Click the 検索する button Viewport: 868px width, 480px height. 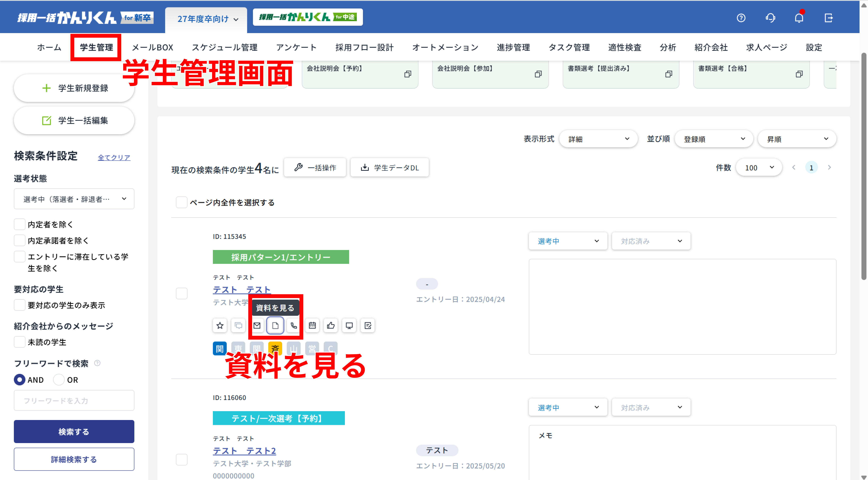click(x=74, y=432)
